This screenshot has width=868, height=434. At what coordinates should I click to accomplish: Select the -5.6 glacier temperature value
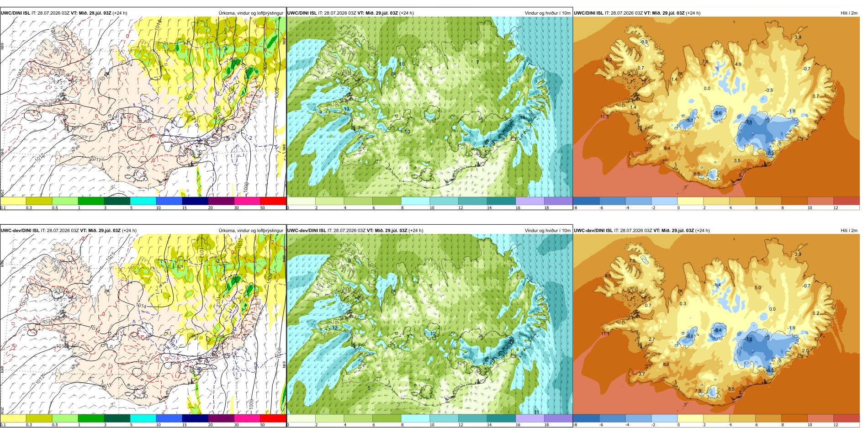pyautogui.click(x=718, y=113)
